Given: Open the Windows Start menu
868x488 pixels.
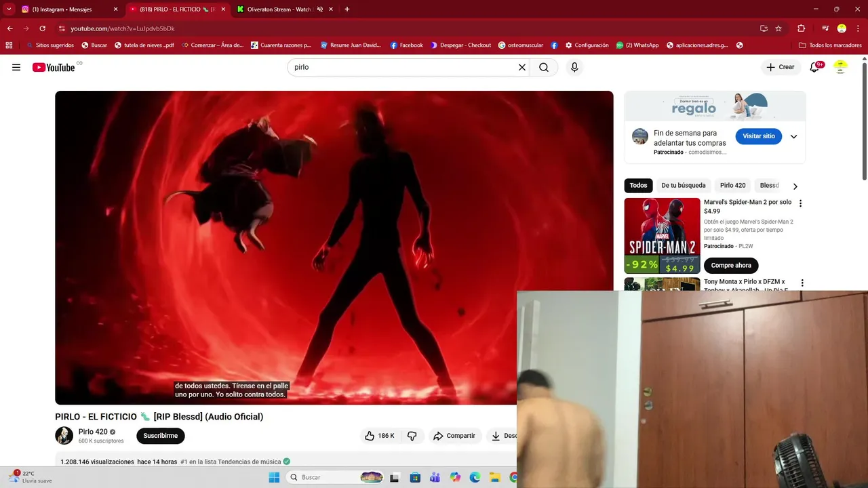Looking at the screenshot, I should (274, 477).
